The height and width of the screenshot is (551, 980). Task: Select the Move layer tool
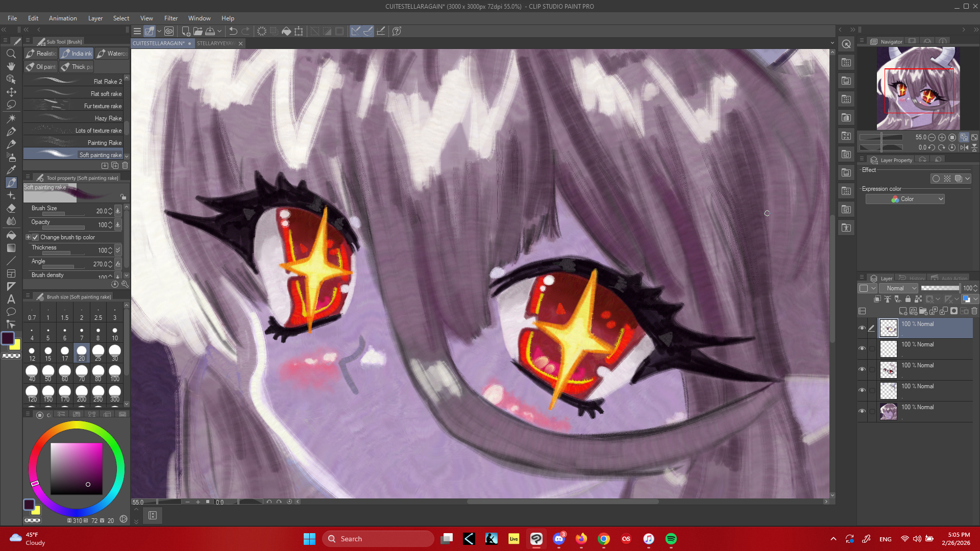(x=11, y=92)
